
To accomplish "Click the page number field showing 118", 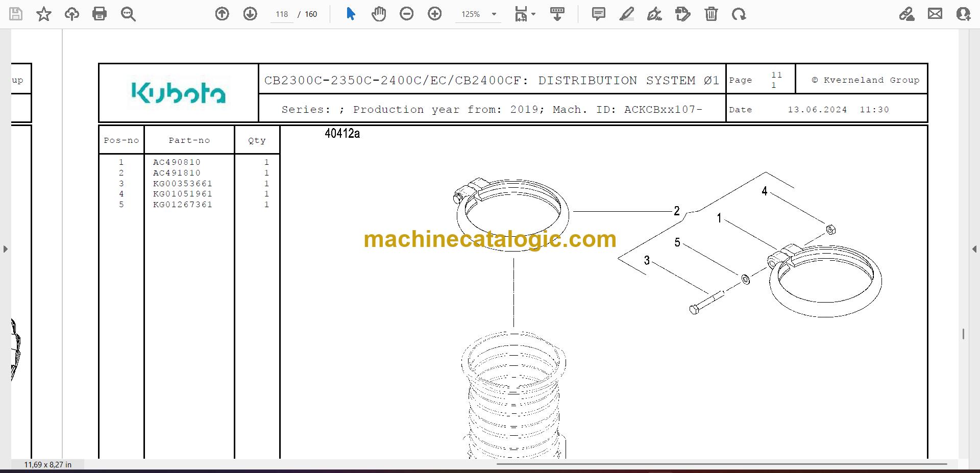I will click(282, 14).
